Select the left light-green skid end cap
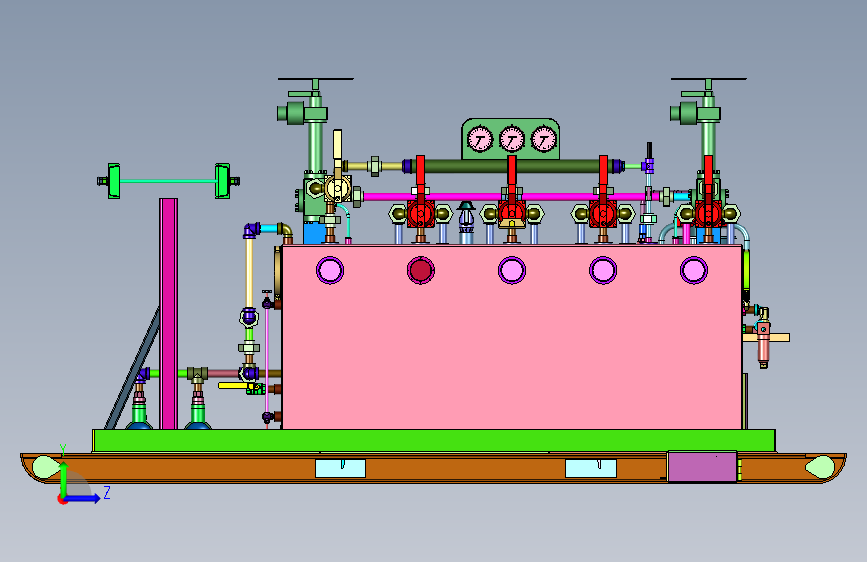Viewport: 867px width, 562px height. pos(46,467)
